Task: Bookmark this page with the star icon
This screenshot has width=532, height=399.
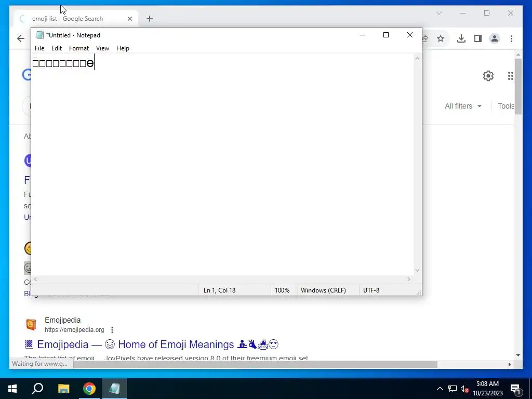Action: [441, 38]
